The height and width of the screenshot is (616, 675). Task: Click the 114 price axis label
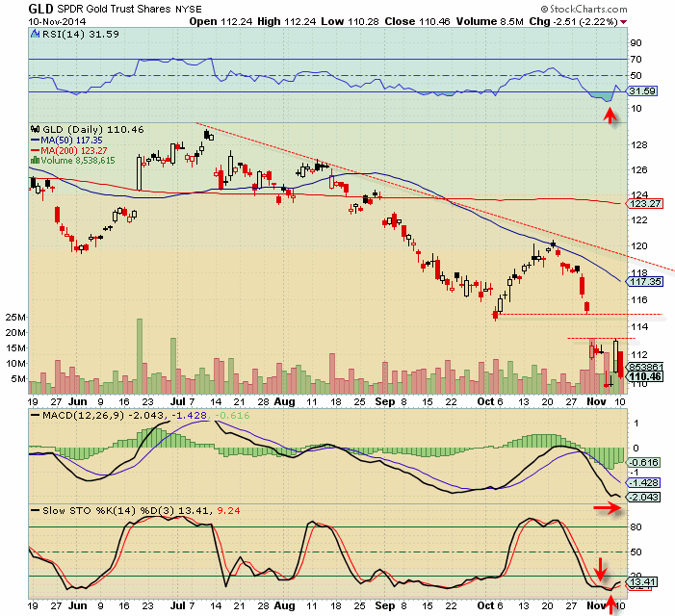click(x=639, y=327)
